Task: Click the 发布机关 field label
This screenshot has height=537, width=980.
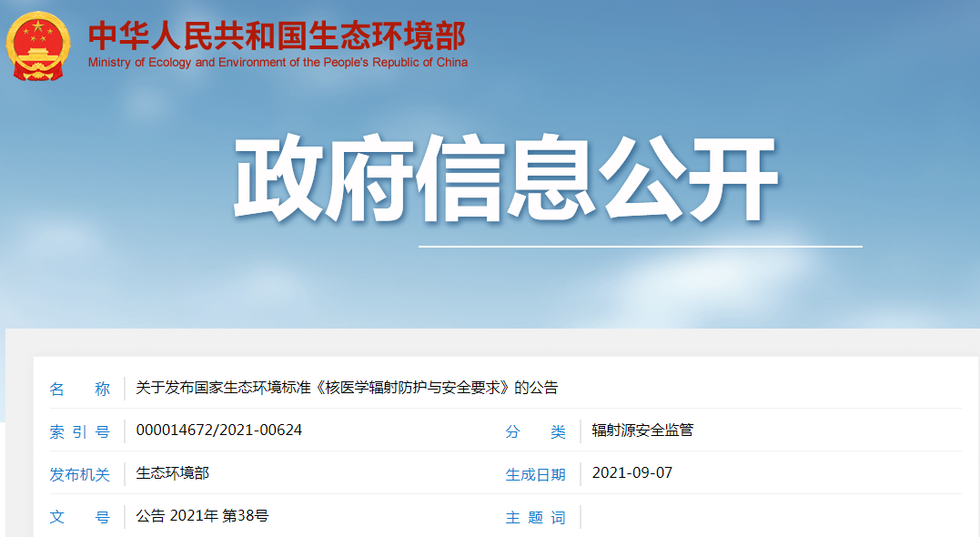Action: pyautogui.click(x=79, y=474)
